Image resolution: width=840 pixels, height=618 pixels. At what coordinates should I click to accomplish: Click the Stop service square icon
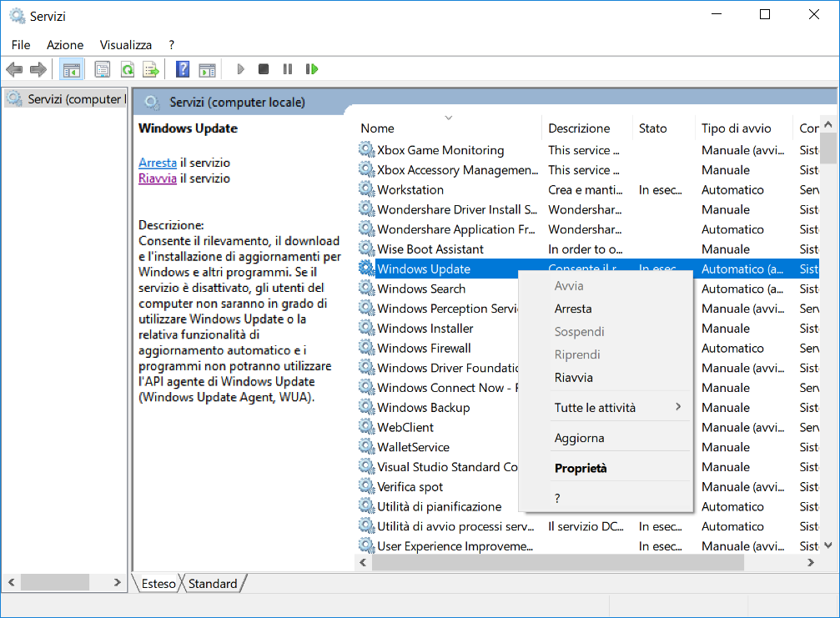tap(264, 69)
